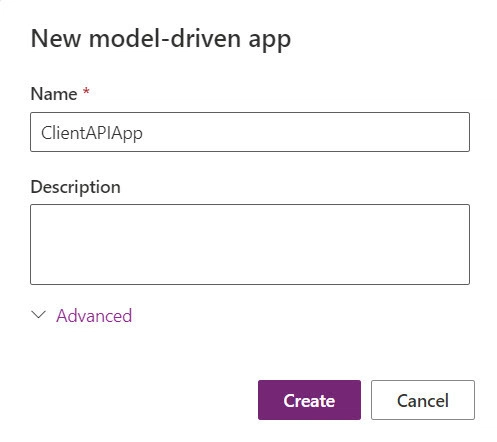Click the top-left corner of Description box

pos(37,211)
